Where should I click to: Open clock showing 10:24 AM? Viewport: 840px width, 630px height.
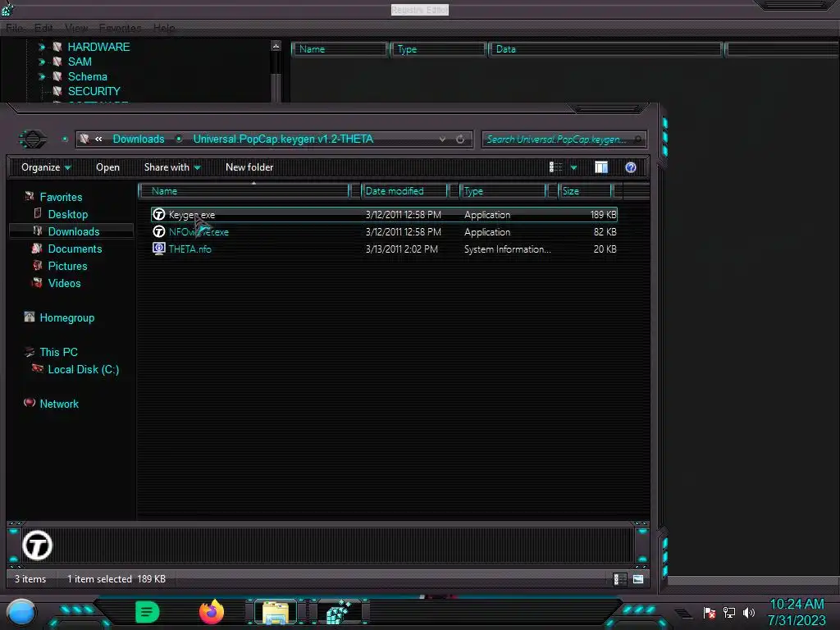click(797, 605)
